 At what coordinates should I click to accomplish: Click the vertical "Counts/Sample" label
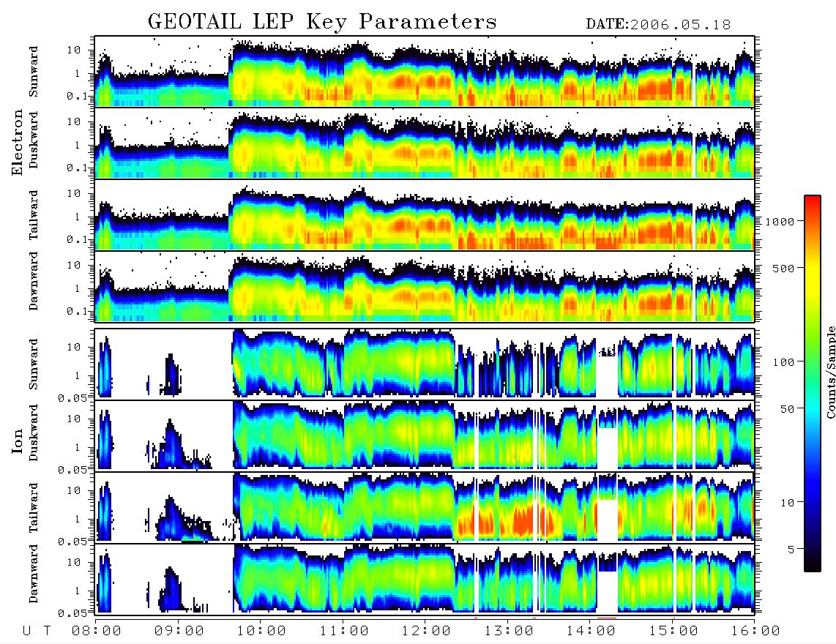tap(831, 372)
